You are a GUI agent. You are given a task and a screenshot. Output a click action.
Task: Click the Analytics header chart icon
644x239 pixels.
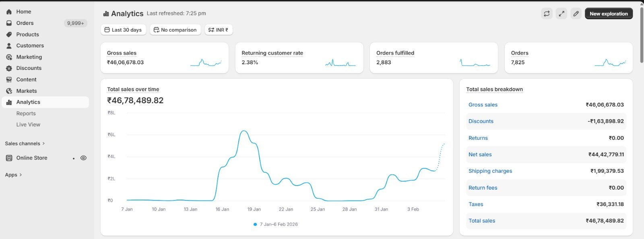coord(106,14)
